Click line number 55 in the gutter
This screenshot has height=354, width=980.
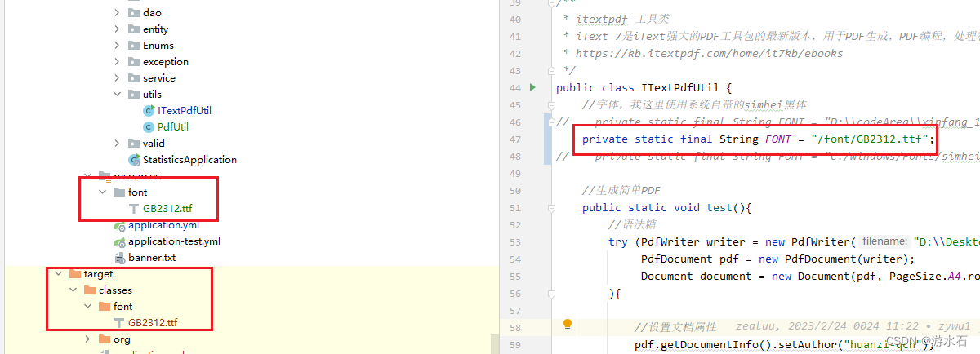click(514, 277)
